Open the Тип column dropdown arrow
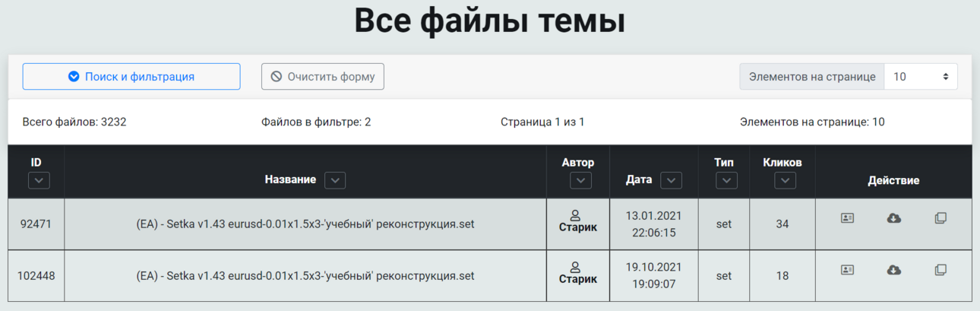 (x=727, y=180)
